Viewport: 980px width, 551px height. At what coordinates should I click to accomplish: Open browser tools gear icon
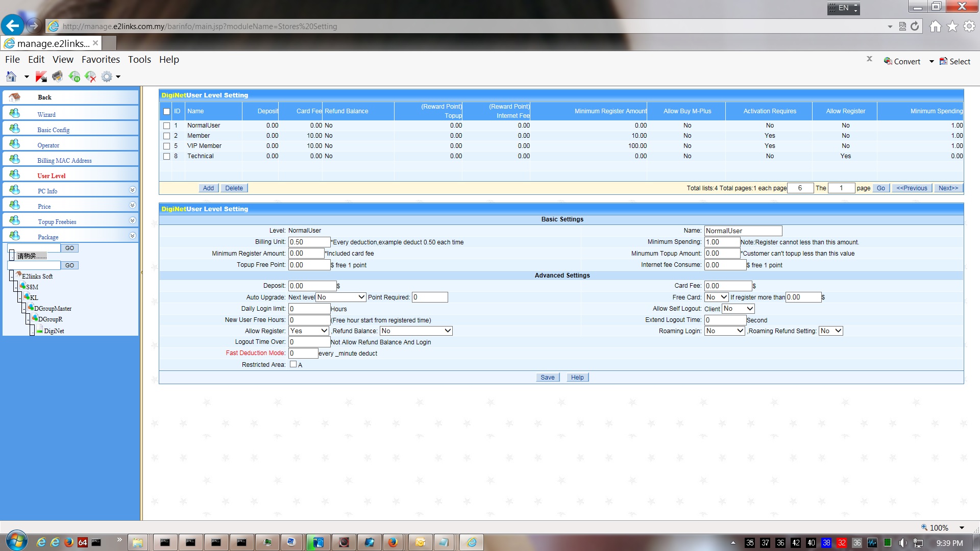(969, 26)
